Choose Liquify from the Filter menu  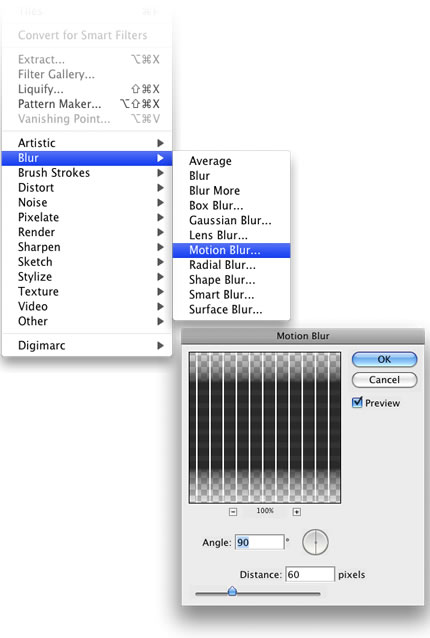point(87,89)
